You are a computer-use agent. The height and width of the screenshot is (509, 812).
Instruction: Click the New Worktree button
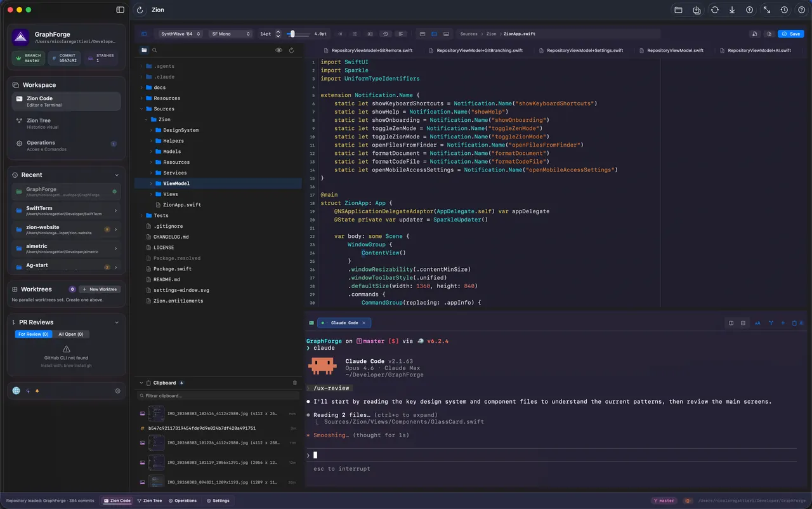point(100,289)
